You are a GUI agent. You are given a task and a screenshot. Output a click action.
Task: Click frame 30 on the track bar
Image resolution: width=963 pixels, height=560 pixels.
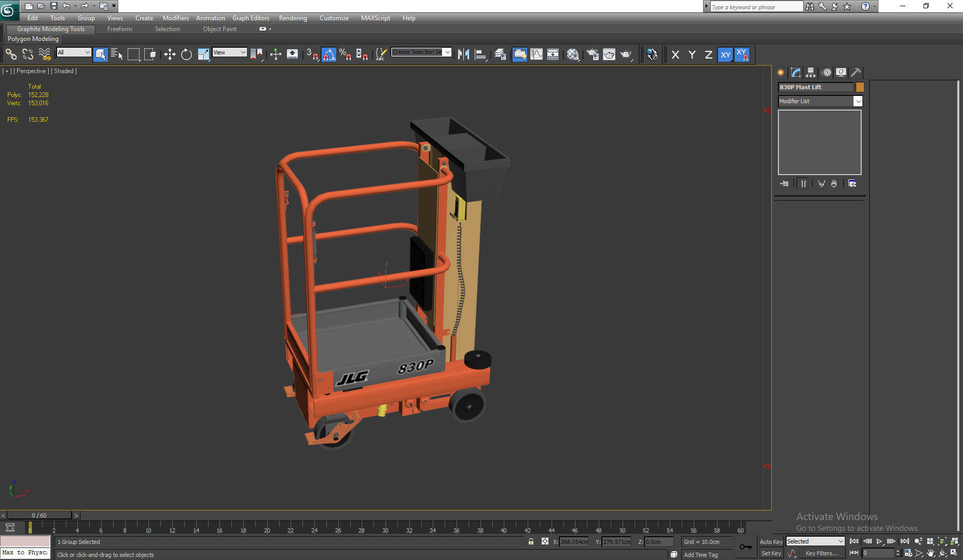coord(385,528)
